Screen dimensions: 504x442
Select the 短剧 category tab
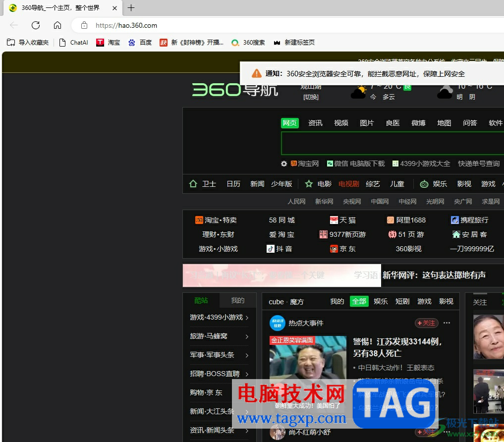402,301
